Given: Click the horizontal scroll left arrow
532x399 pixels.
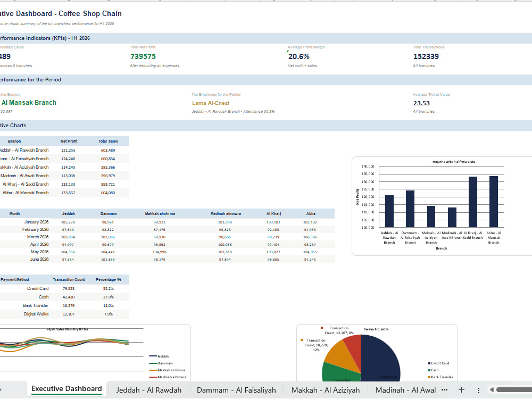Looking at the screenshot, I should tap(492, 390).
